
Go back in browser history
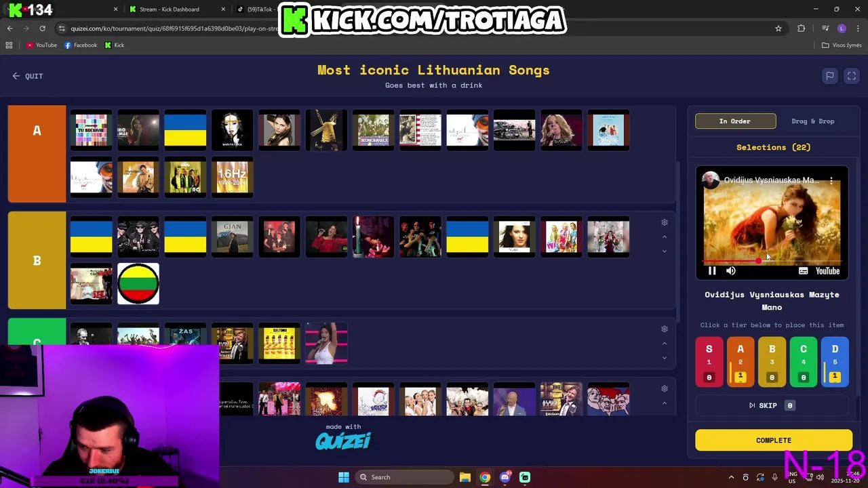point(9,28)
